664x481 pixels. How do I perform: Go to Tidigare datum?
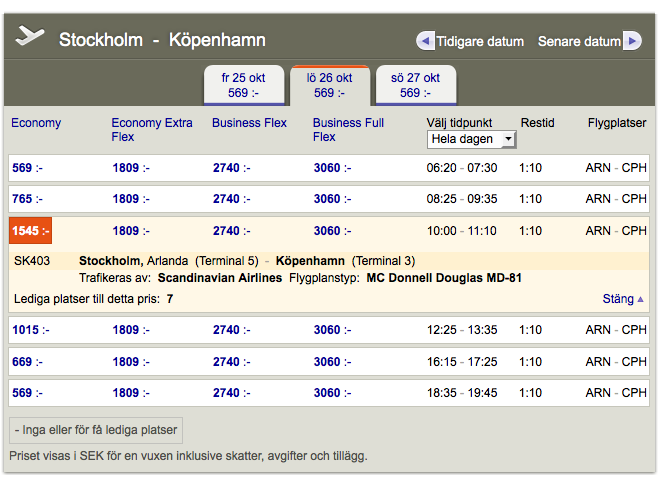coord(479,42)
